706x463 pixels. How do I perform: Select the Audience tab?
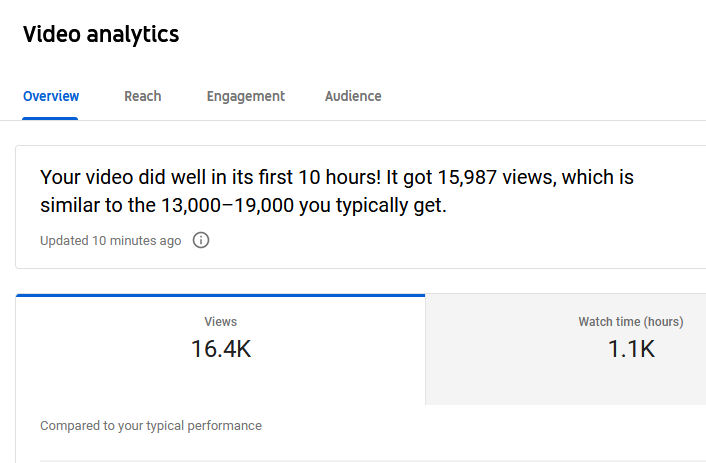pyautogui.click(x=353, y=97)
